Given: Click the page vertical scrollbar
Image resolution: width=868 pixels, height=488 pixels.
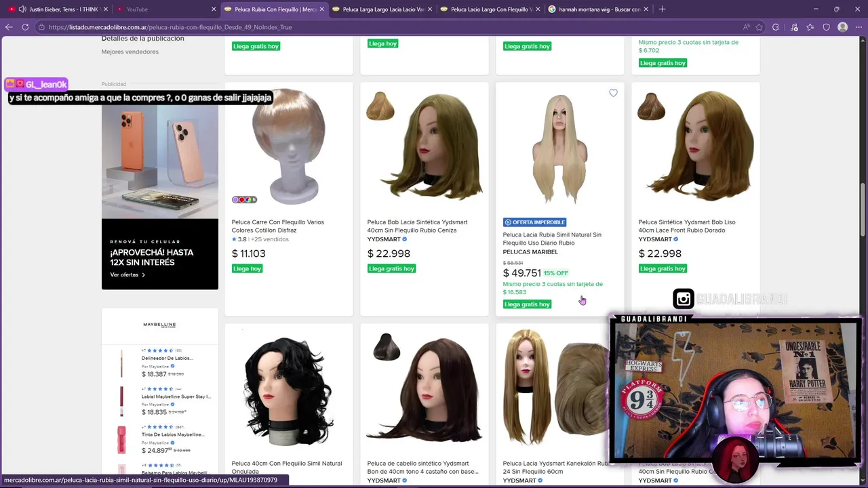Looking at the screenshot, I should pyautogui.click(x=863, y=210).
